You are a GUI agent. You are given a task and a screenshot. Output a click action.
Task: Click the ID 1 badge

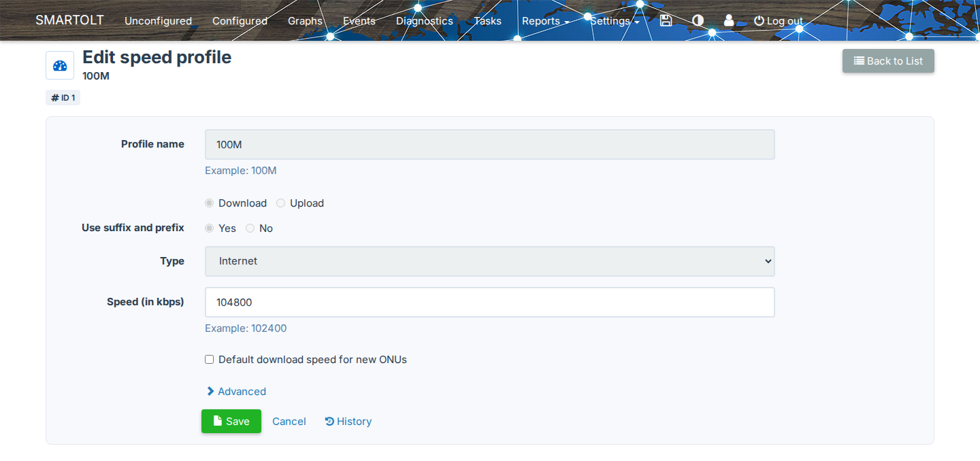63,98
